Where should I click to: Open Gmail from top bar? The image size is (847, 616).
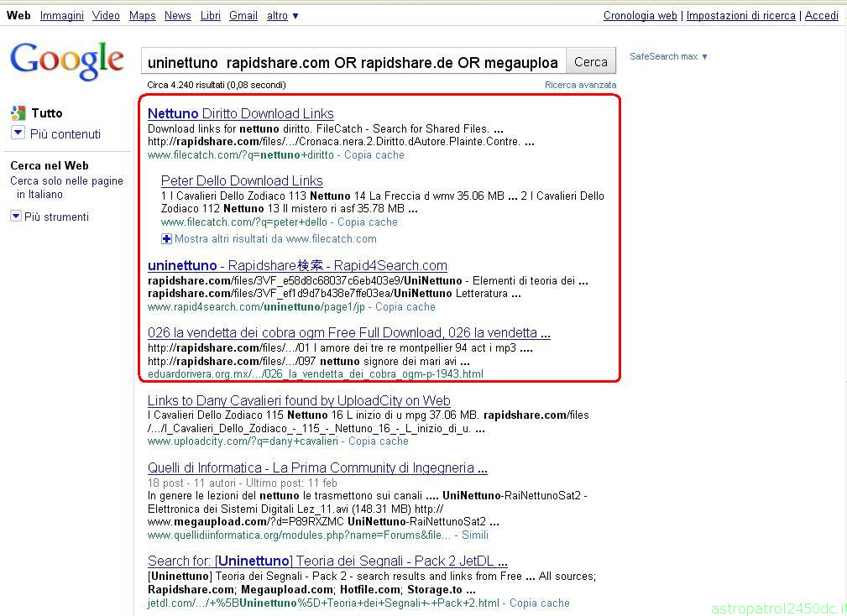pyautogui.click(x=243, y=16)
